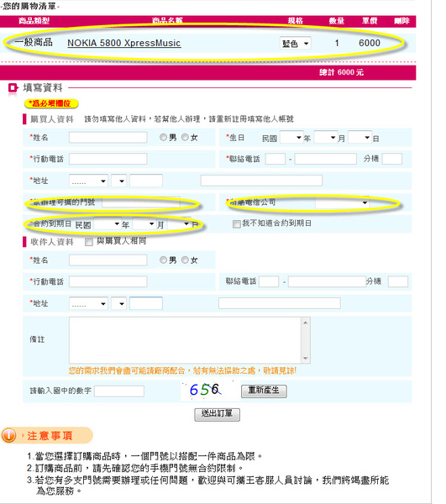Select 男 radio button for buyer
The width and height of the screenshot is (446, 504).
tap(163, 137)
